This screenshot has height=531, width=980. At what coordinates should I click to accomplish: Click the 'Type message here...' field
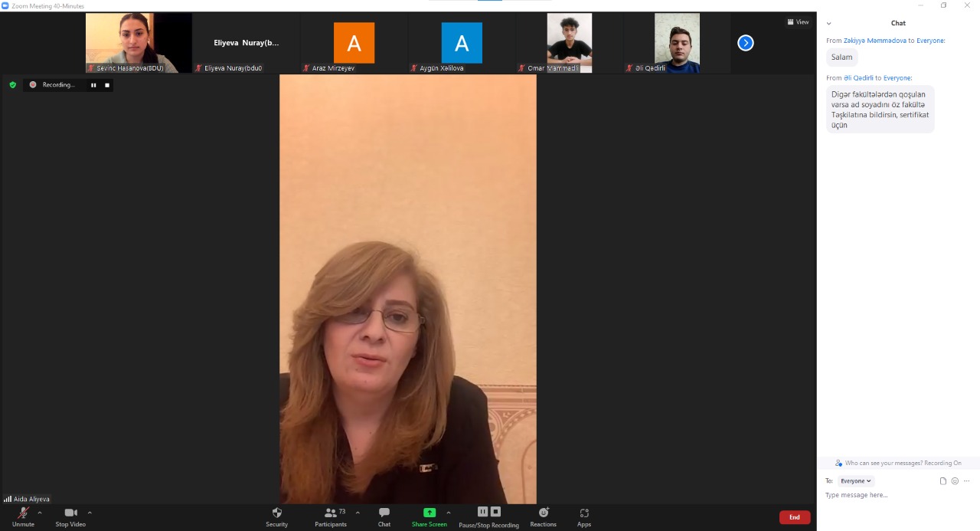coord(888,496)
